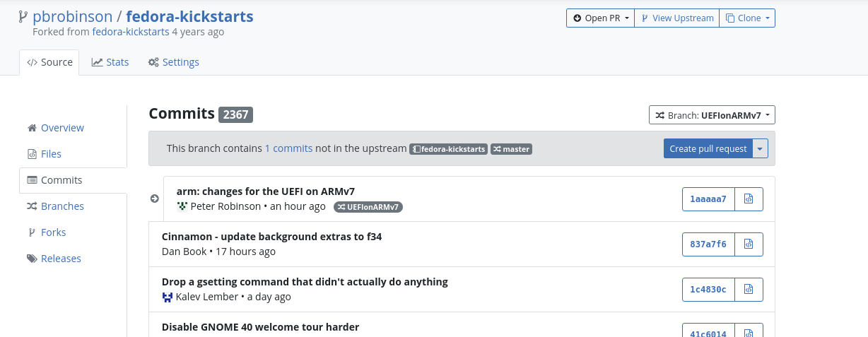Browse files icon next to commit 1c4830c
This screenshot has height=337, width=868.
(x=749, y=290)
